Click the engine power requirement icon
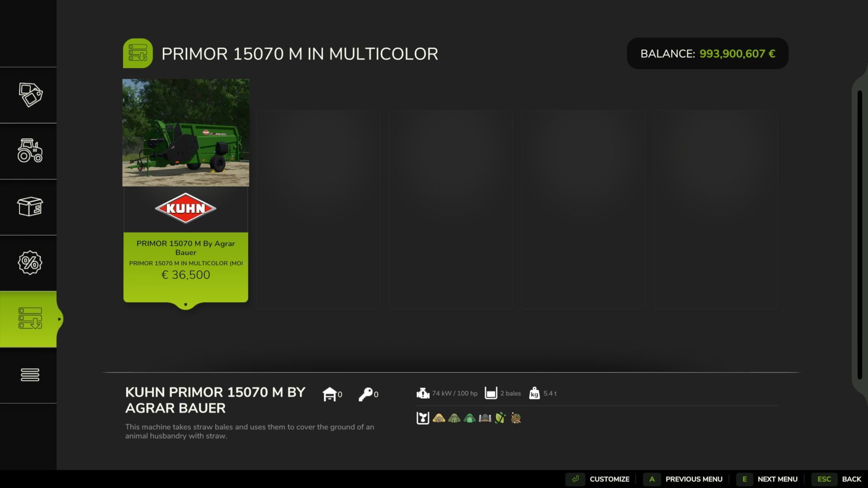This screenshot has height=488, width=868. click(x=423, y=393)
